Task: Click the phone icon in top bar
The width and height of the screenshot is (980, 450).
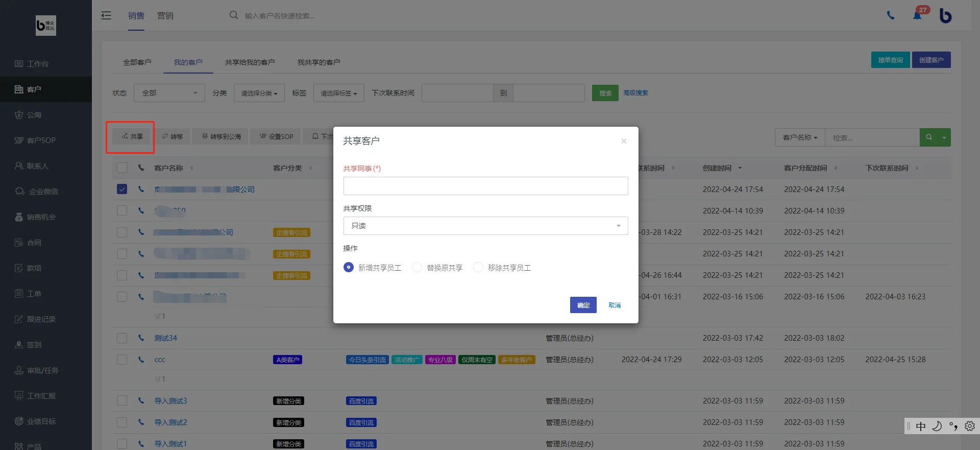Action: click(x=891, y=15)
